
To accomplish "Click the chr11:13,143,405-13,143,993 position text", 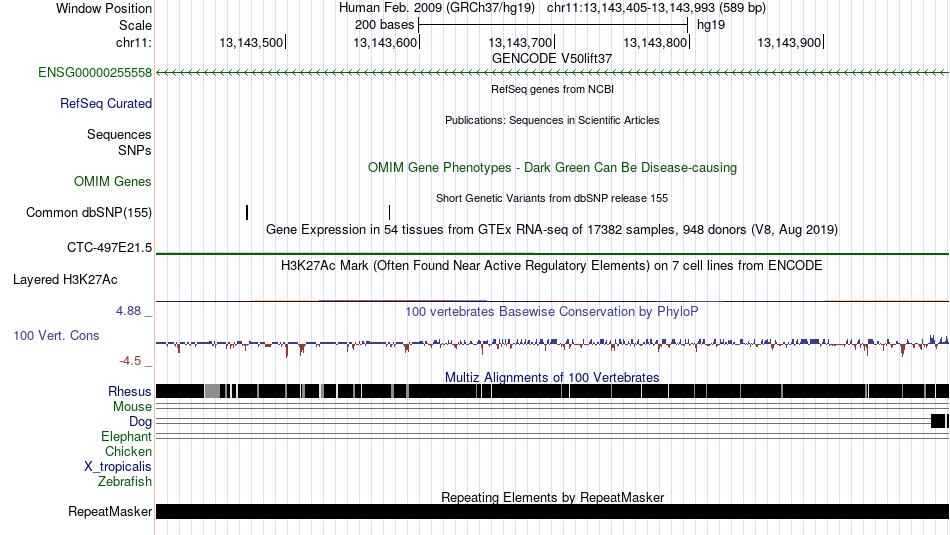I will click(656, 8).
